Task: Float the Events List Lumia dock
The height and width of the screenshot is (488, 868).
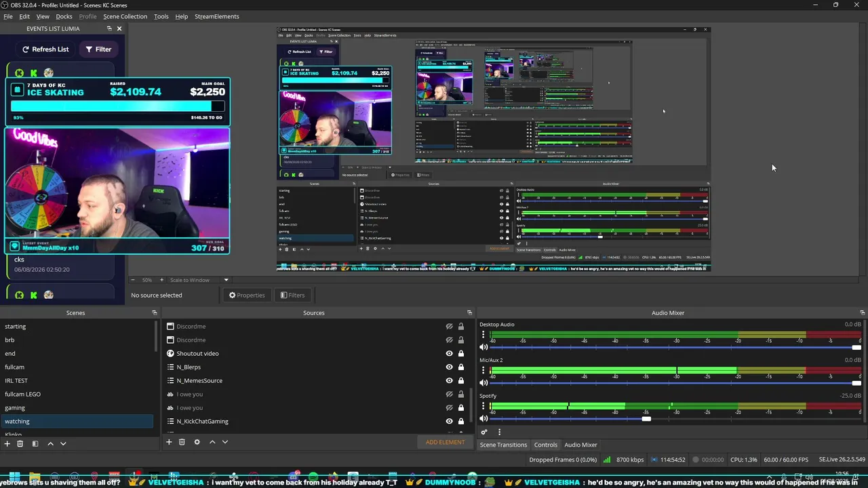Action: [x=109, y=28]
